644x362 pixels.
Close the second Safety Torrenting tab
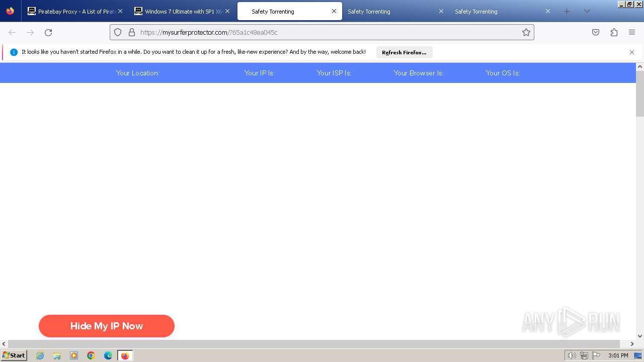pyautogui.click(x=441, y=11)
